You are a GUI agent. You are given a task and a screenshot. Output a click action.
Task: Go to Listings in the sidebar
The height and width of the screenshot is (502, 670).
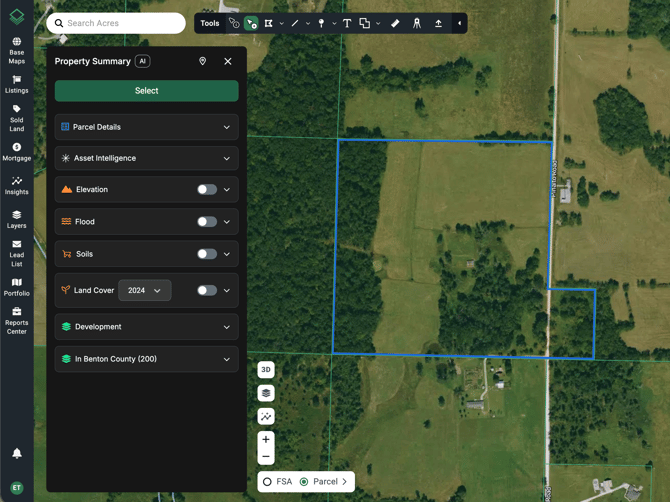17,85
